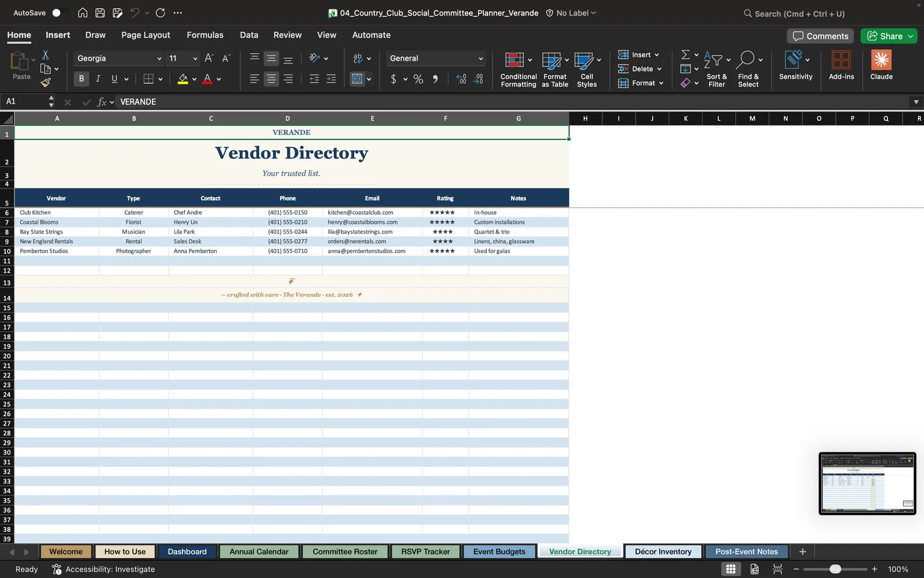The height and width of the screenshot is (578, 924).
Task: Toggle Wrap Text button
Action: [357, 58]
